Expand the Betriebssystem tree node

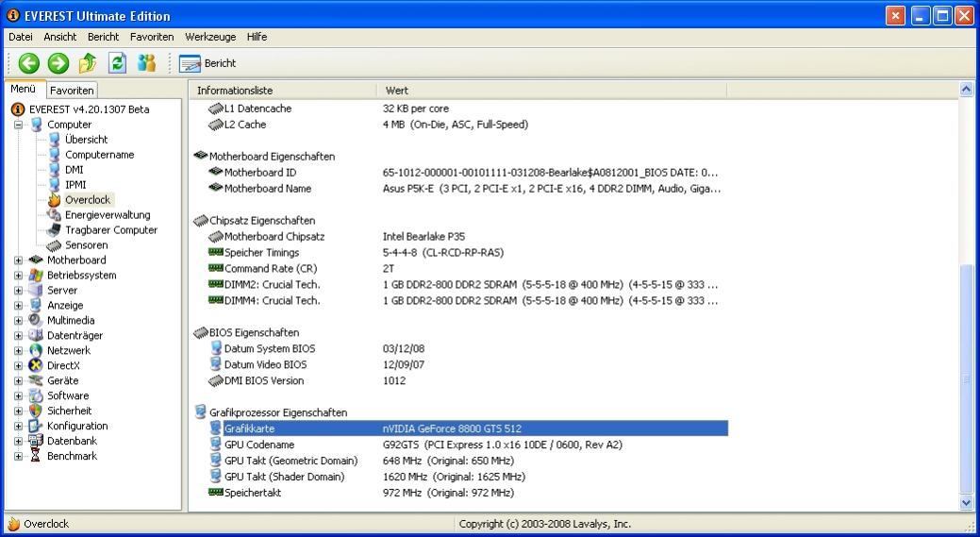[x=18, y=275]
